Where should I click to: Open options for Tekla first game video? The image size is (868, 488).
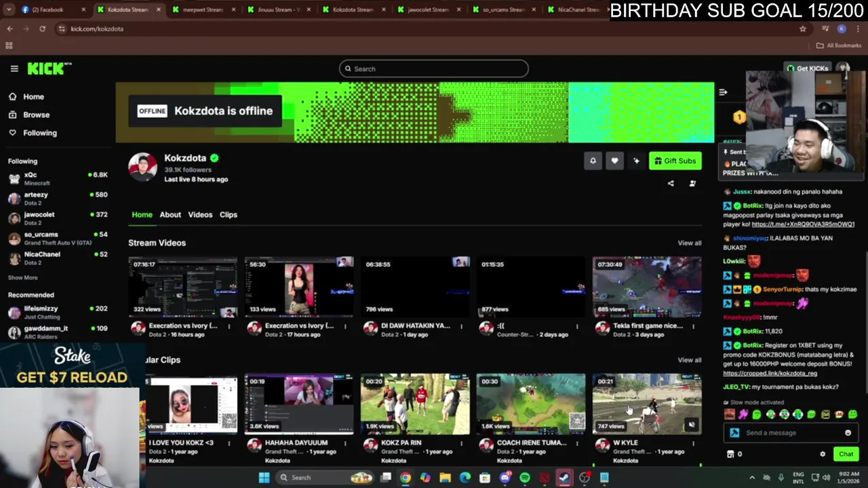693,326
